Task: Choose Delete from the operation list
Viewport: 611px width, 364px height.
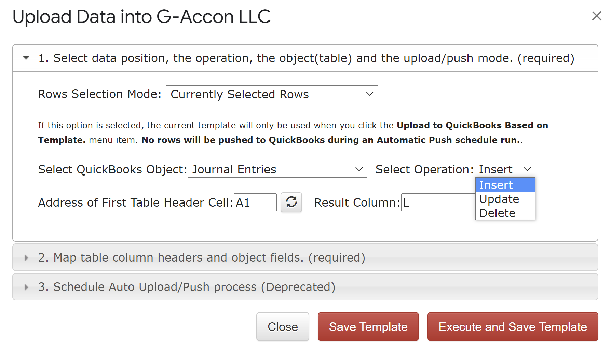Action: pyautogui.click(x=505, y=213)
